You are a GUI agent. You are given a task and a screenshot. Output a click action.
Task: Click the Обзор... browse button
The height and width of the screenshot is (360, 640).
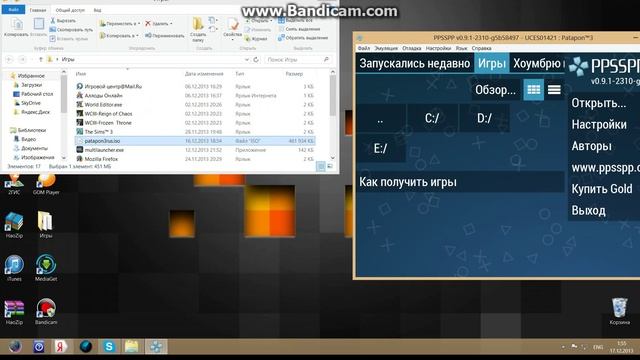[496, 90]
